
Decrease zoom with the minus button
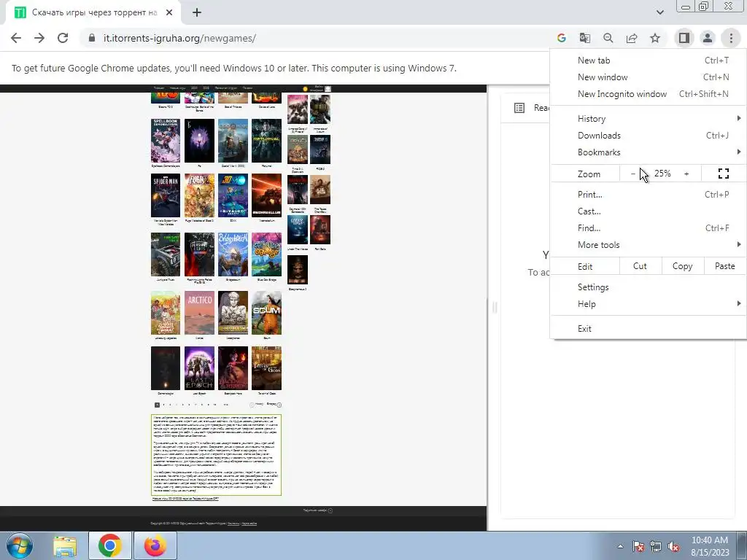[x=632, y=174]
